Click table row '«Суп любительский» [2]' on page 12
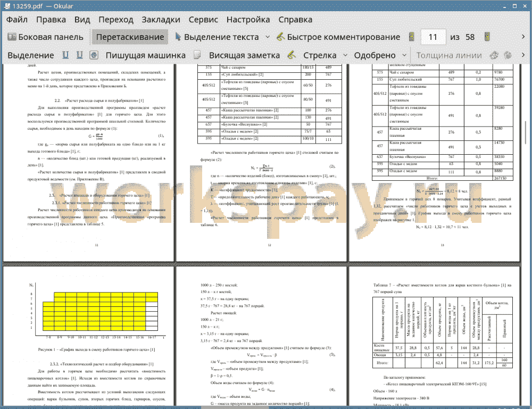 [270, 74]
